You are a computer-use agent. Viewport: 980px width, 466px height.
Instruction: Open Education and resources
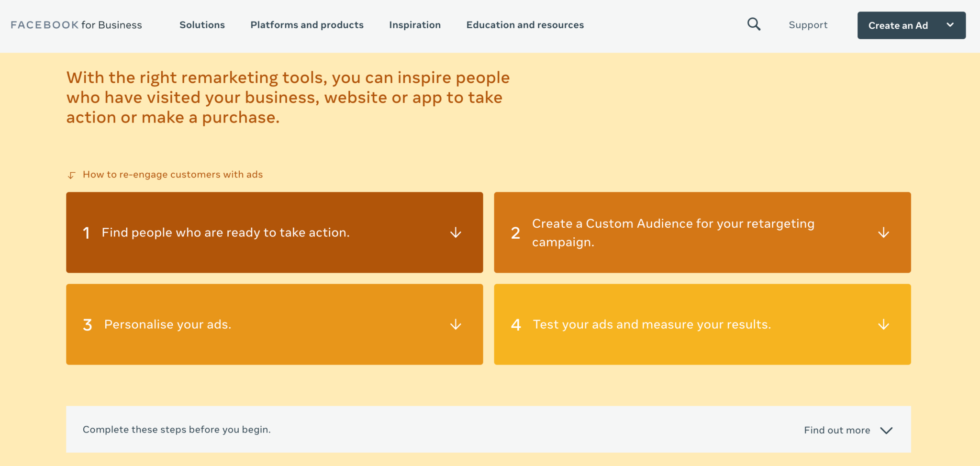[525, 25]
